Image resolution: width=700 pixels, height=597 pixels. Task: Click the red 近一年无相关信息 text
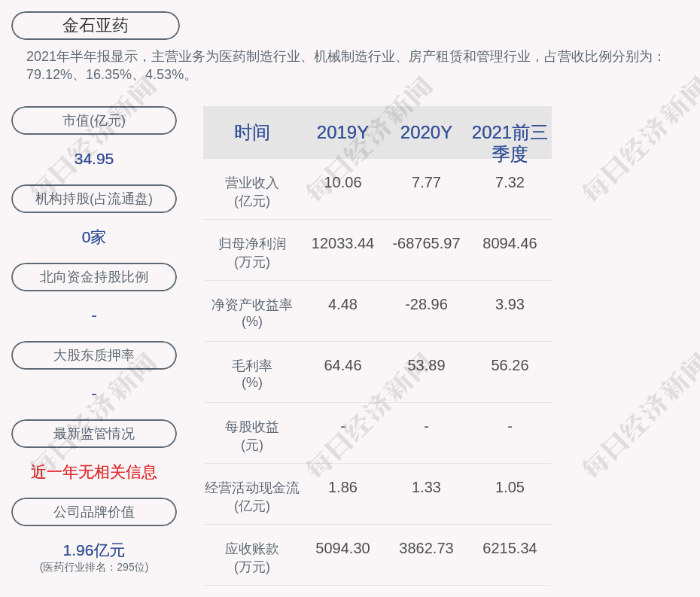[93, 472]
